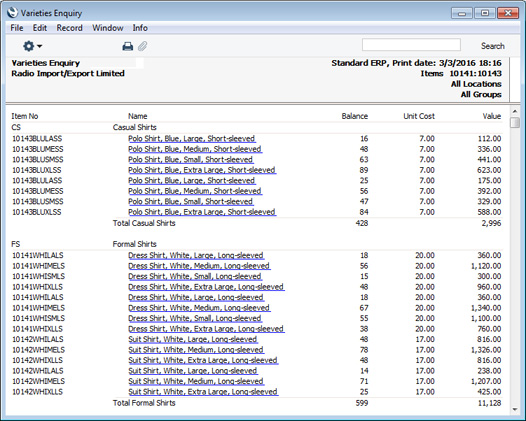Click the scrollbar down arrow
The image size is (526, 421).
515,410
